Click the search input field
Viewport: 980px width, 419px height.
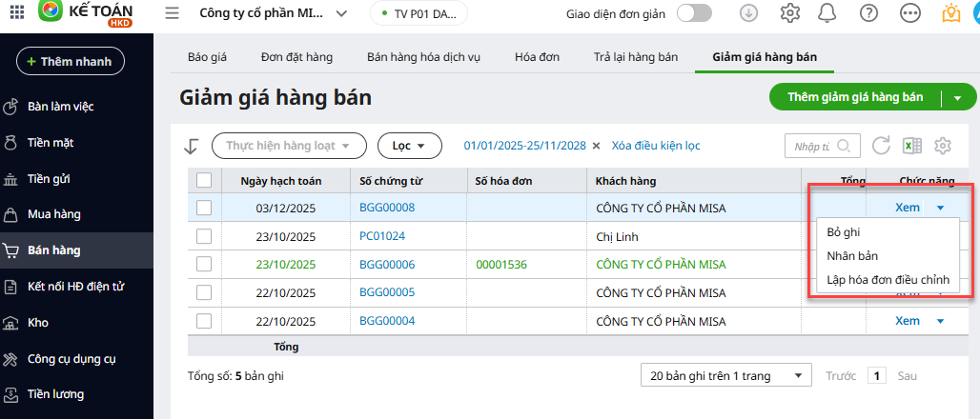811,146
